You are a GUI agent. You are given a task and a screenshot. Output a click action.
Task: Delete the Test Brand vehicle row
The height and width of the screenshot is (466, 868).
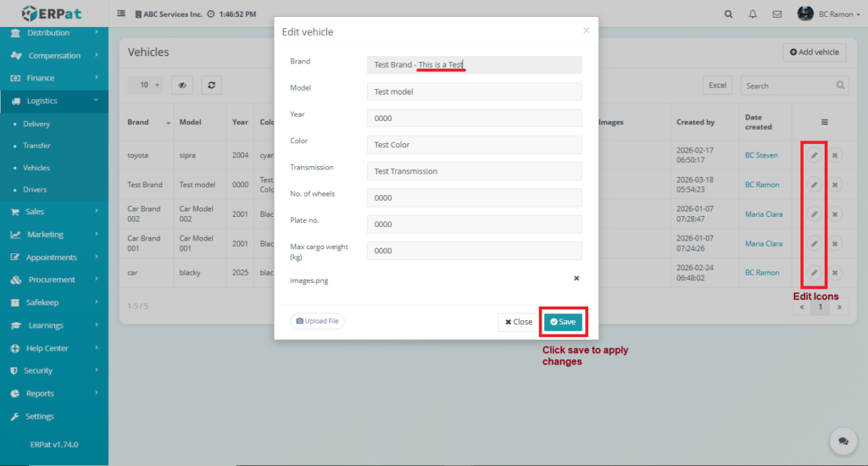tap(835, 185)
